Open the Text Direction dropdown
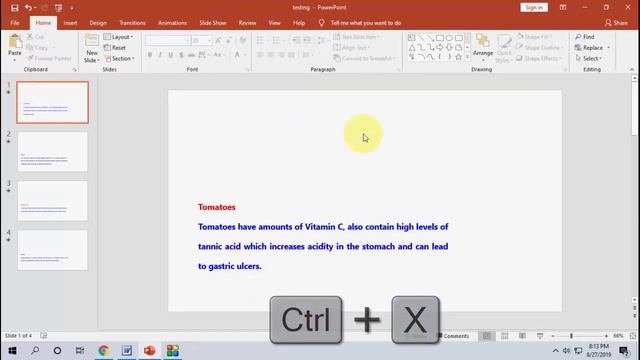This screenshot has height=360, width=640. tap(356, 37)
